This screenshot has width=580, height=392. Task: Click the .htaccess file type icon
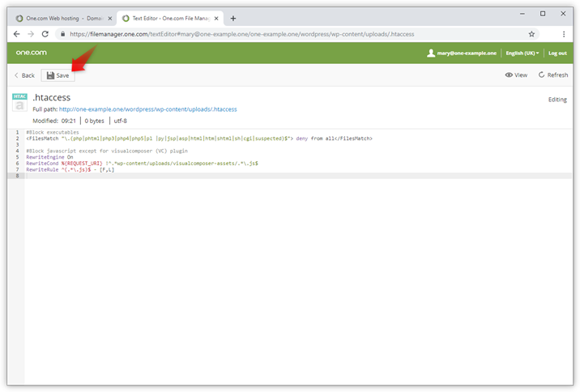coord(19,102)
